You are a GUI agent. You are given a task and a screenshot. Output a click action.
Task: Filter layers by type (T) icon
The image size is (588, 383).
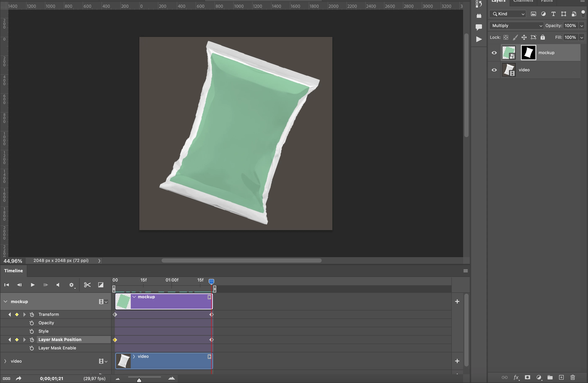click(x=553, y=14)
